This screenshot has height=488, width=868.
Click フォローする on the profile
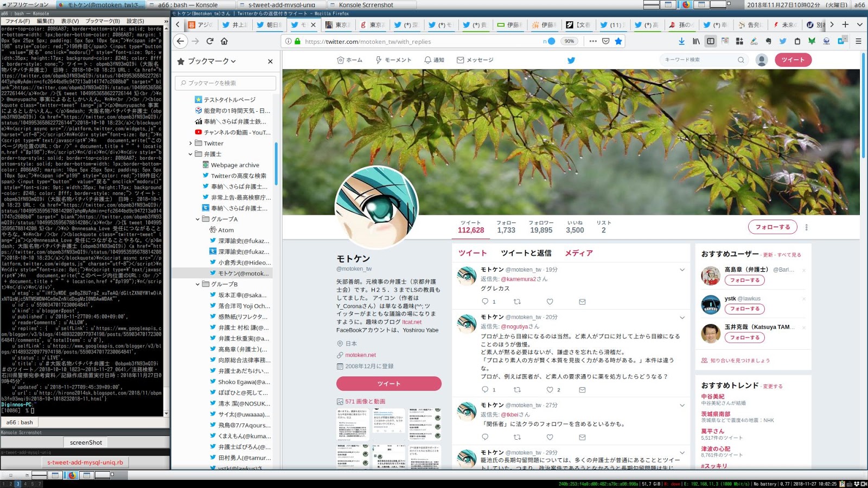click(773, 227)
